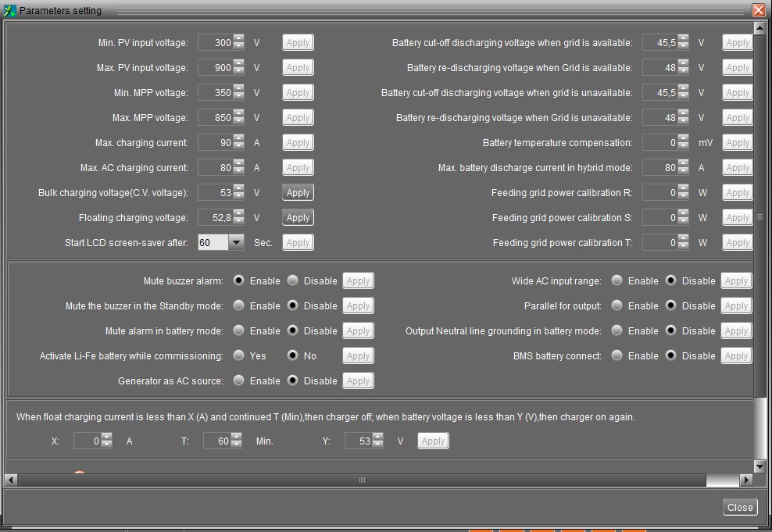Increase Feeding grid power calibration T

coord(684,239)
